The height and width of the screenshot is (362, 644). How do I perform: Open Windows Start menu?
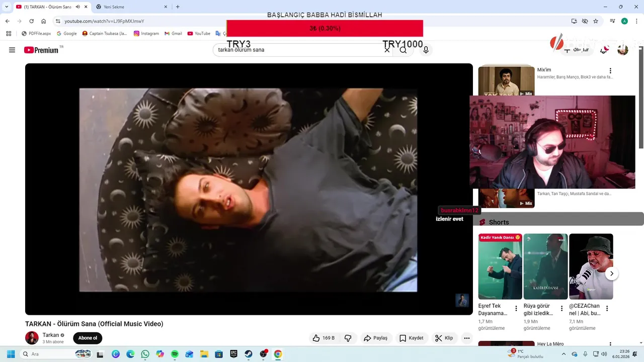[x=11, y=354]
